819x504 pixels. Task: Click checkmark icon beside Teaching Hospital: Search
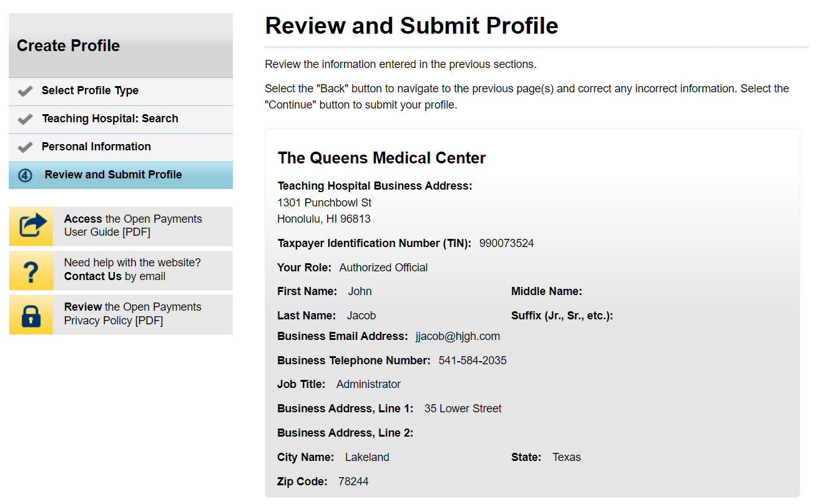point(25,119)
